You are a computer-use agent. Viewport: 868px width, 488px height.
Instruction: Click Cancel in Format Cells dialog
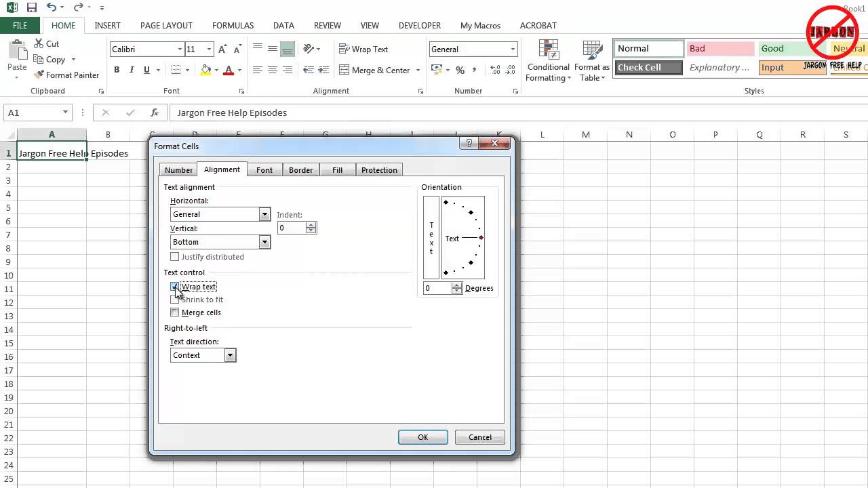click(x=479, y=437)
